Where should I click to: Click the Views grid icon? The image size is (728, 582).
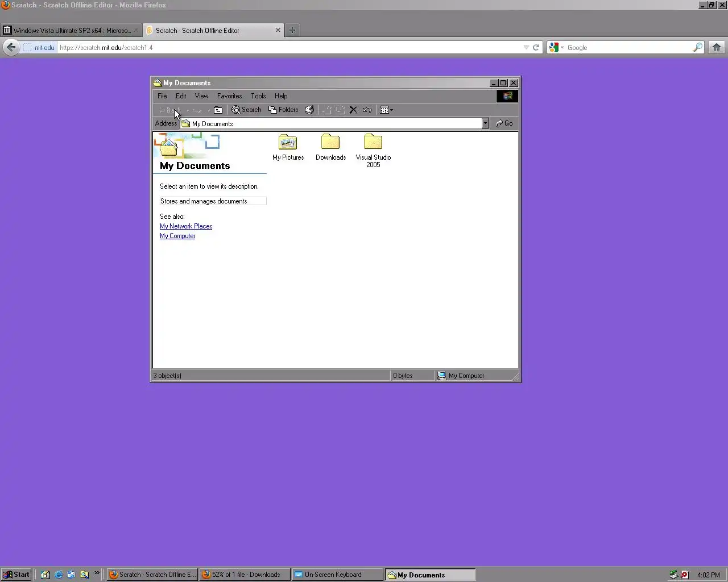click(384, 110)
